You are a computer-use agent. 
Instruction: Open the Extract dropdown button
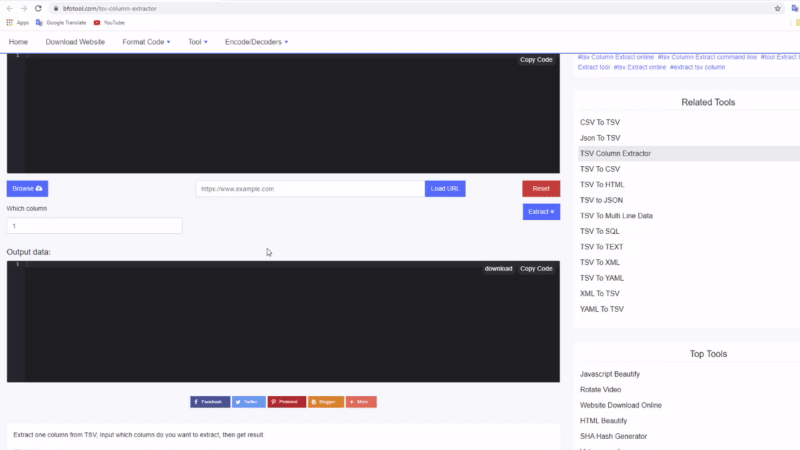541,212
